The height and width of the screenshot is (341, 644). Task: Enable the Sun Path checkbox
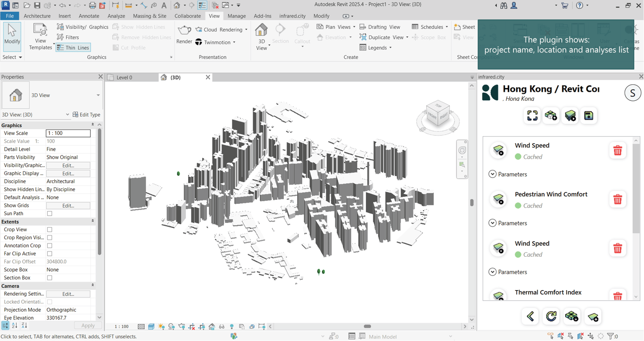pos(50,214)
